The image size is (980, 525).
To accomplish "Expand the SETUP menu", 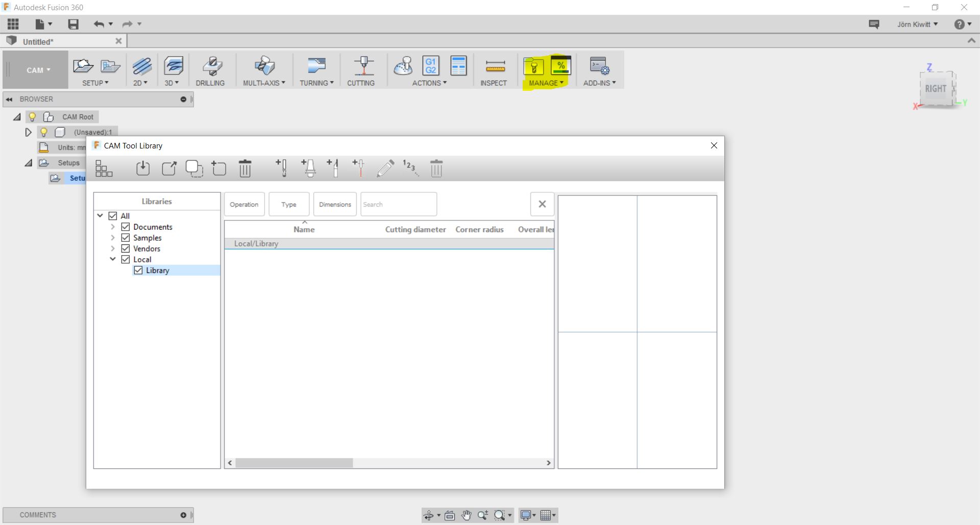I will coord(95,83).
